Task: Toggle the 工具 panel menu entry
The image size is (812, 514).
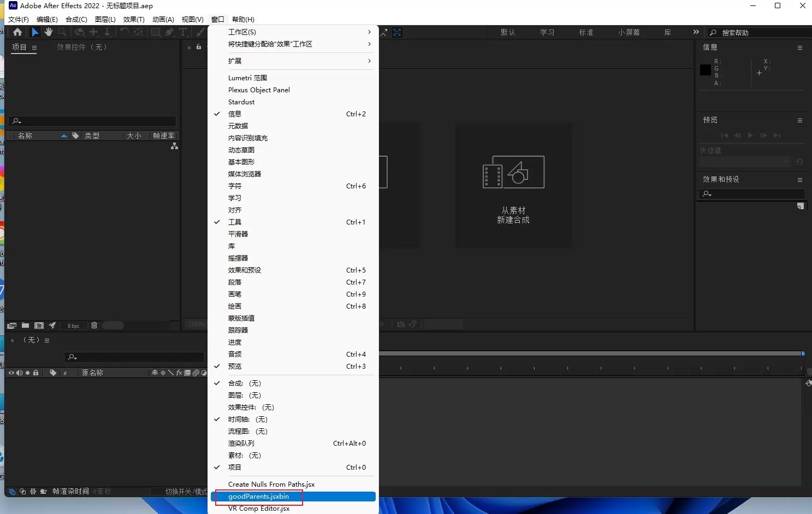Action: [235, 222]
